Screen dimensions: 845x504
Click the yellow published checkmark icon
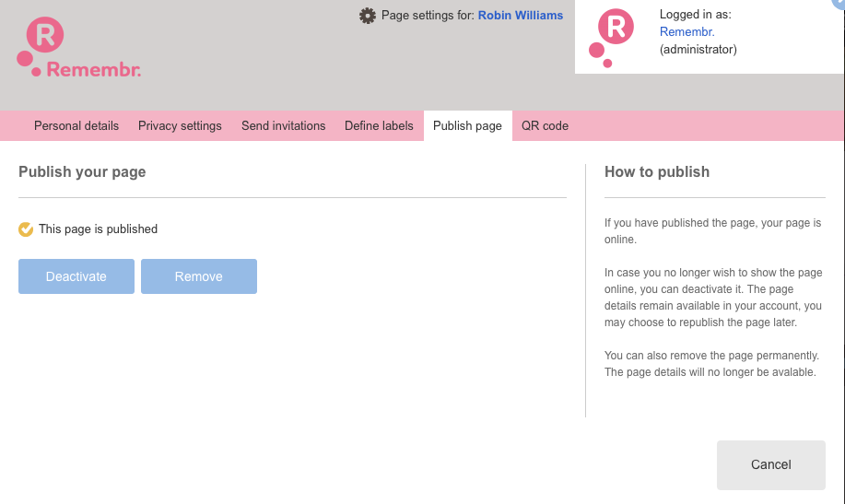pos(26,229)
